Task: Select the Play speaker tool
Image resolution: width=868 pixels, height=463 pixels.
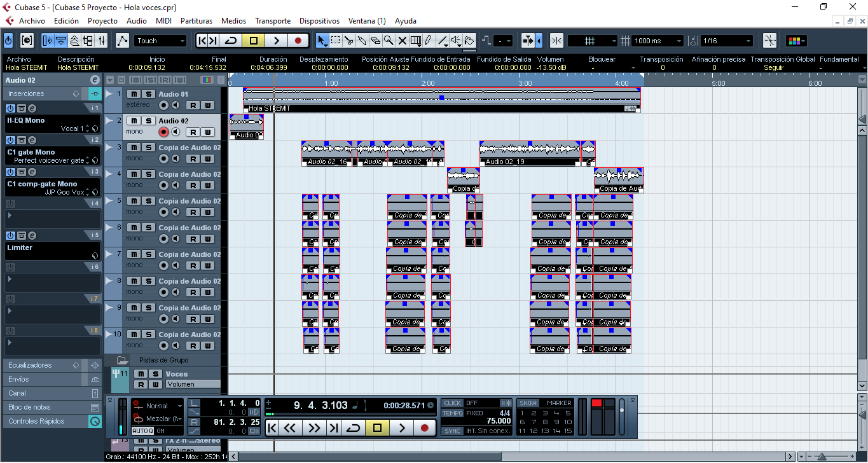Action: coord(456,41)
